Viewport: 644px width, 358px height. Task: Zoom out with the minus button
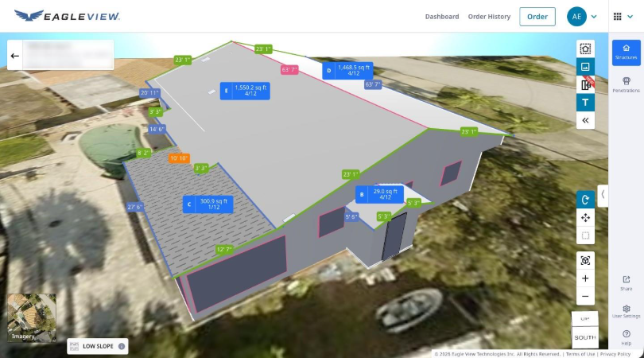coord(585,297)
